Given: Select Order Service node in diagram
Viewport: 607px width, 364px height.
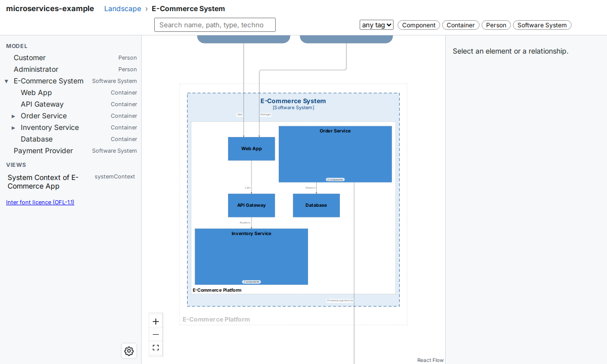Looking at the screenshot, I should [x=335, y=154].
